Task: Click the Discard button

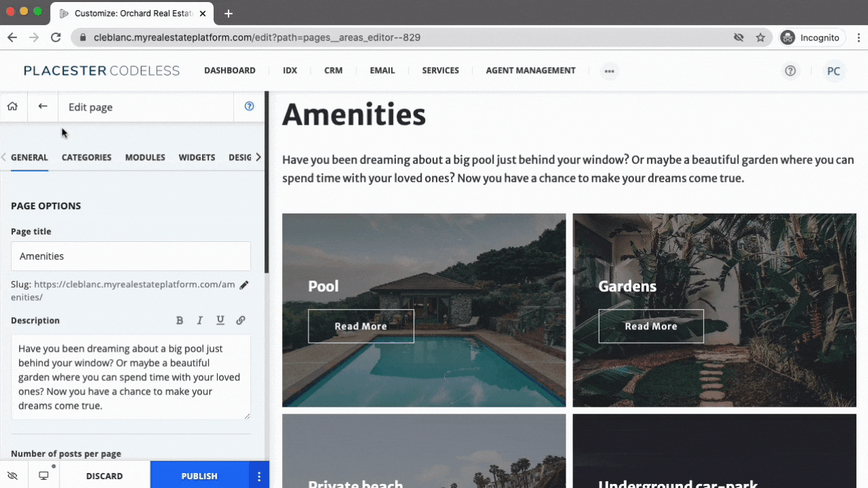Action: click(x=104, y=476)
